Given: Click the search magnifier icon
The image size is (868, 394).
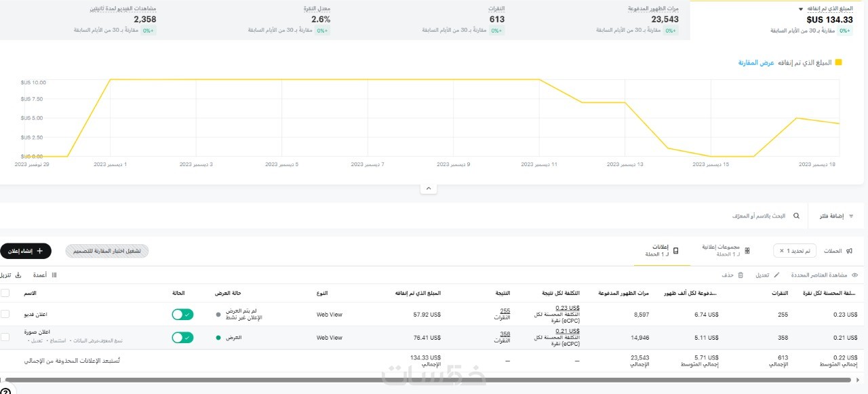Looking at the screenshot, I should (796, 216).
